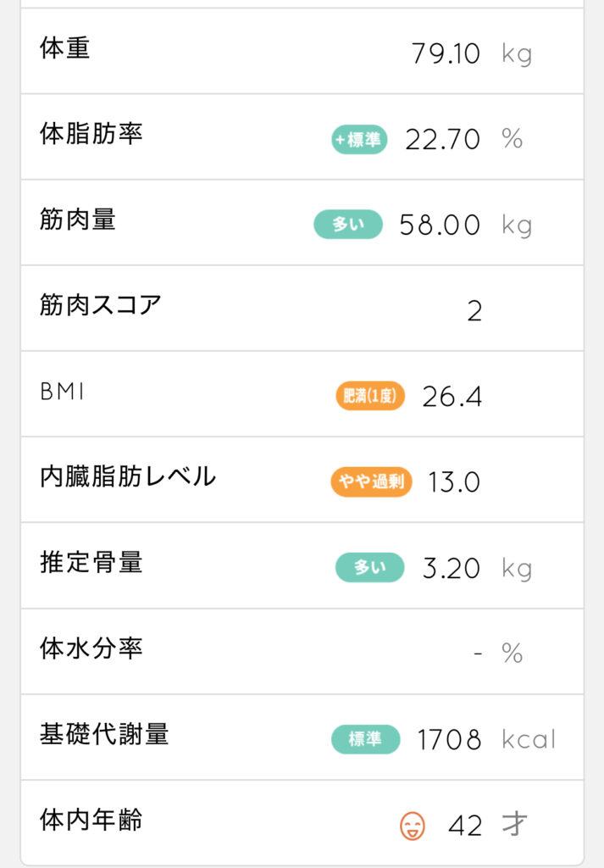
Task: Open the 体内年齢 row label
Action: 91,820
